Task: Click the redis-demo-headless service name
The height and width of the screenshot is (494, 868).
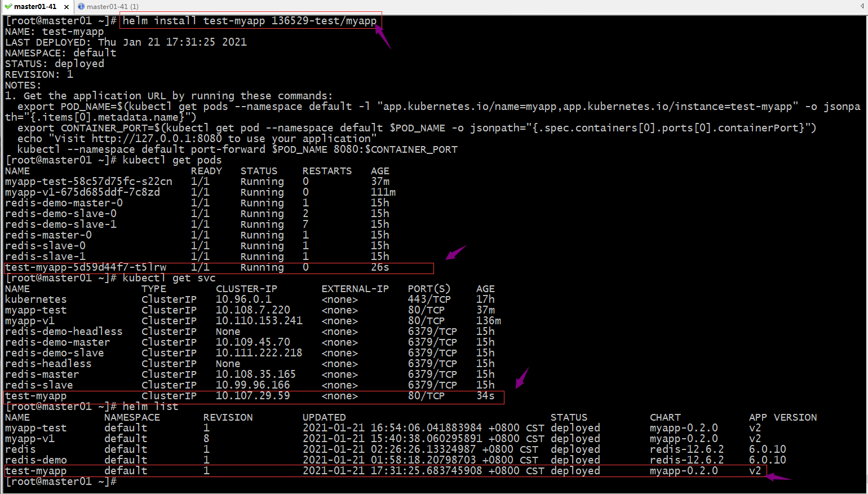Action: [x=64, y=332]
